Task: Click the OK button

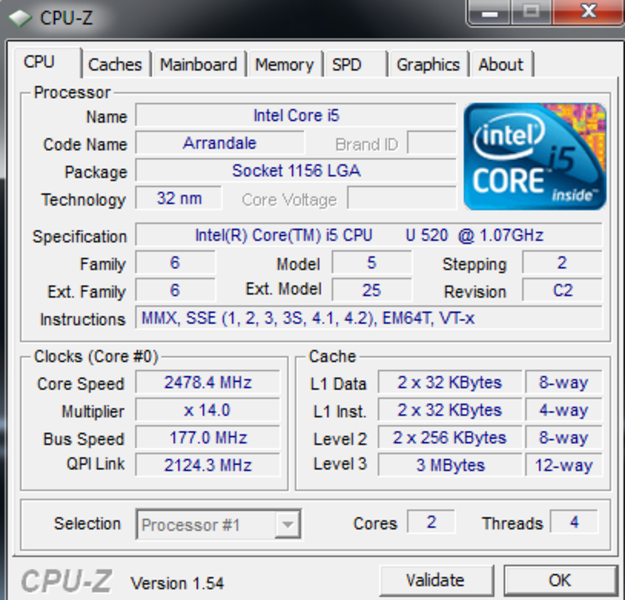Action: coord(560,580)
